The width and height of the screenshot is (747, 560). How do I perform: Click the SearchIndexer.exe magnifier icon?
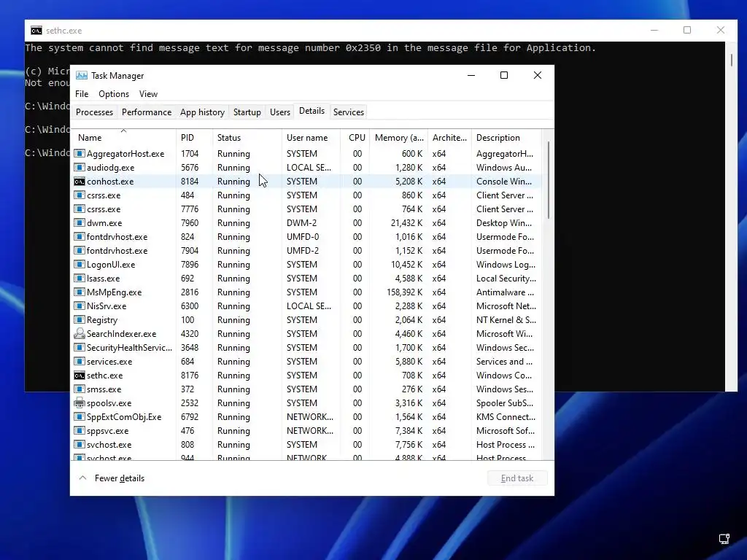point(79,333)
